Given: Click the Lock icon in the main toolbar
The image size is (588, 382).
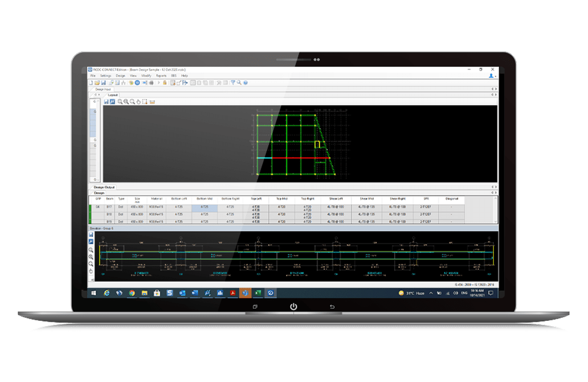Looking at the screenshot, I should (x=165, y=83).
